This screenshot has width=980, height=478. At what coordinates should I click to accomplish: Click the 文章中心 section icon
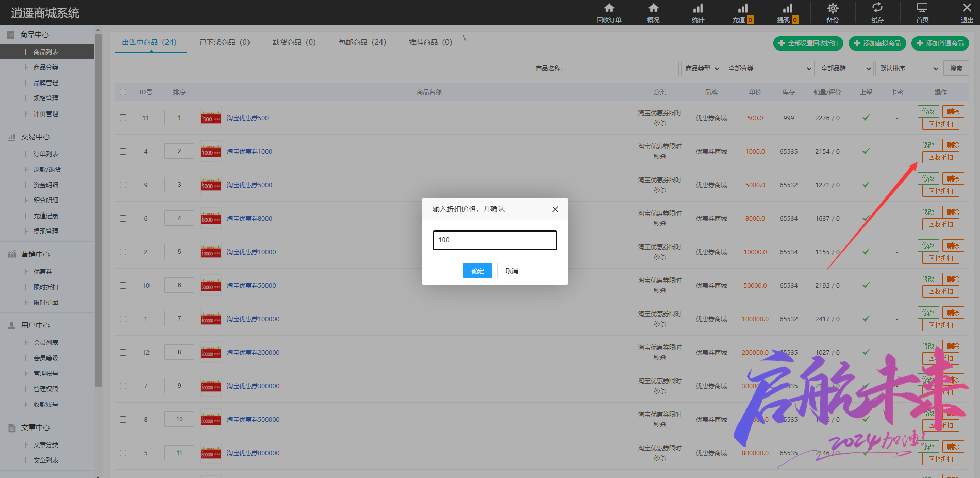pyautogui.click(x=12, y=427)
